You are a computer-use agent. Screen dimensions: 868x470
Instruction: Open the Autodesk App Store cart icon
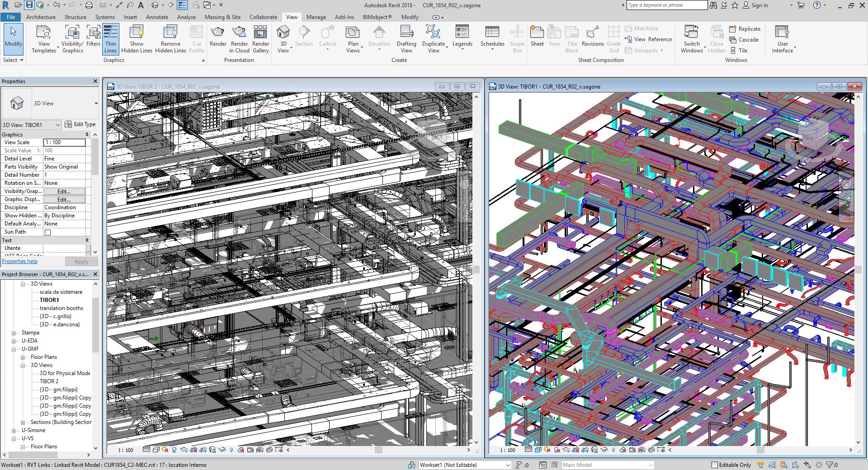801,5
